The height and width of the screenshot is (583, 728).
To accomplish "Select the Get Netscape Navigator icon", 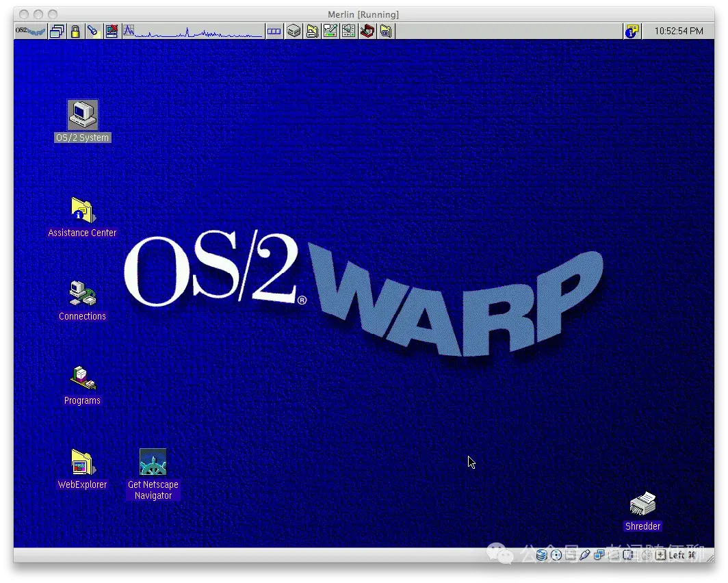I will (x=153, y=474).
